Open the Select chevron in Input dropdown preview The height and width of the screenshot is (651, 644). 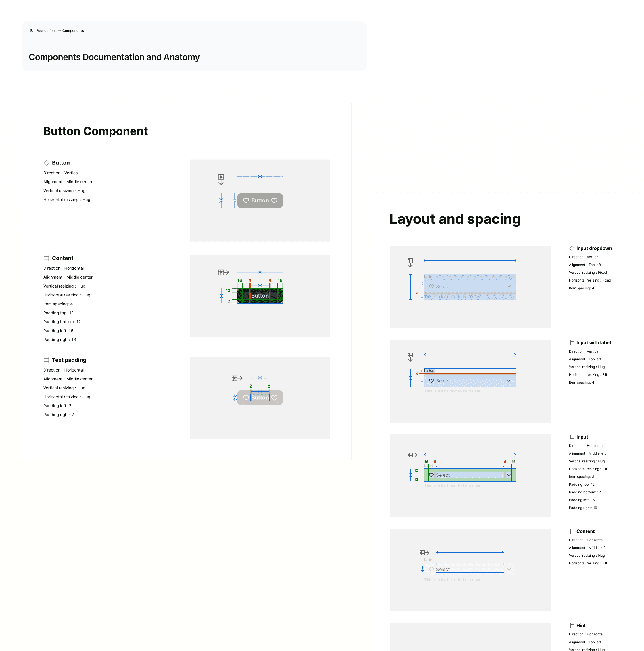click(x=509, y=286)
